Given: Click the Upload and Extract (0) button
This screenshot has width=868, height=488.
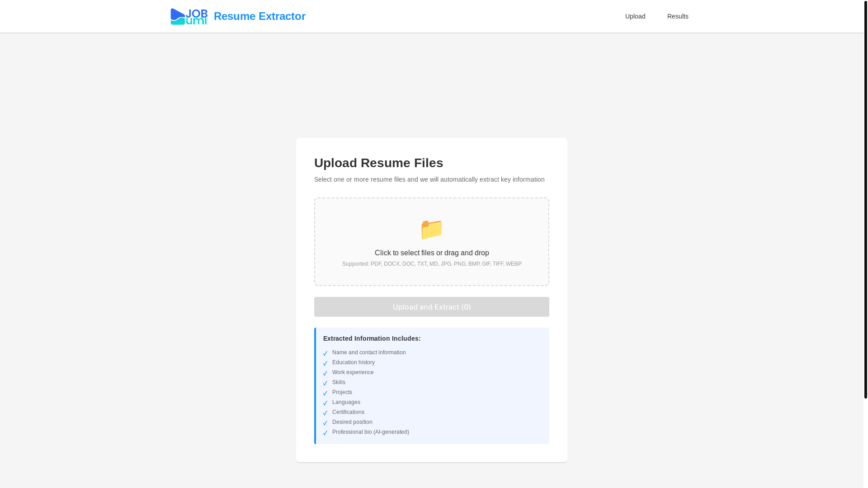Looking at the screenshot, I should pos(432,307).
